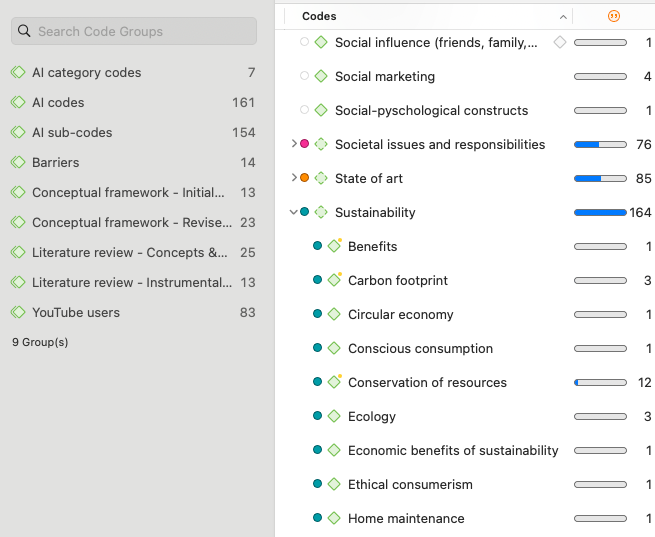Click the Sustainability code diamond icon
Image resolution: width=655 pixels, height=537 pixels.
coord(321,212)
